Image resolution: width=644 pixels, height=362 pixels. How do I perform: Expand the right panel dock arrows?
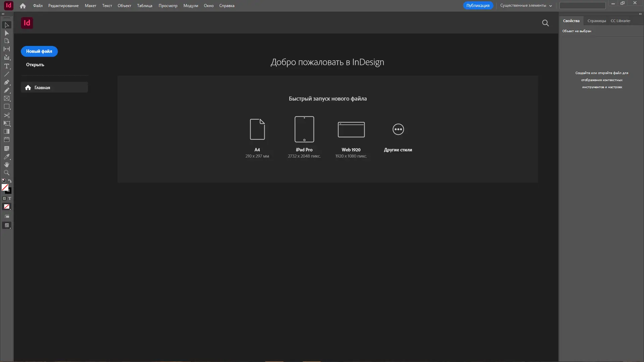(x=640, y=14)
